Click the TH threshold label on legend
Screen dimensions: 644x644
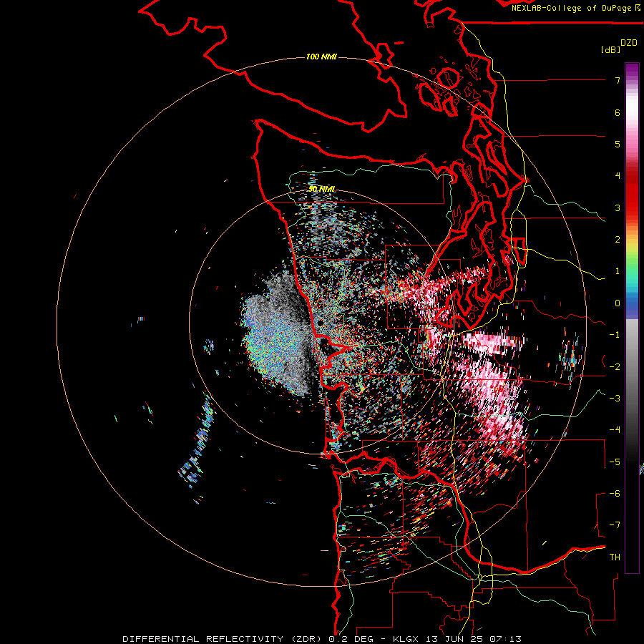(615, 557)
